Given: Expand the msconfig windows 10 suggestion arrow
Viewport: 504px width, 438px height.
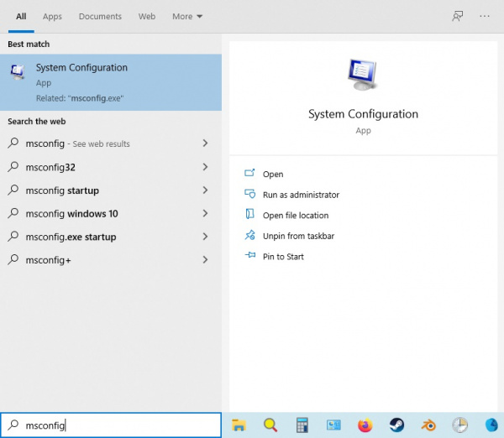Looking at the screenshot, I should click(205, 213).
